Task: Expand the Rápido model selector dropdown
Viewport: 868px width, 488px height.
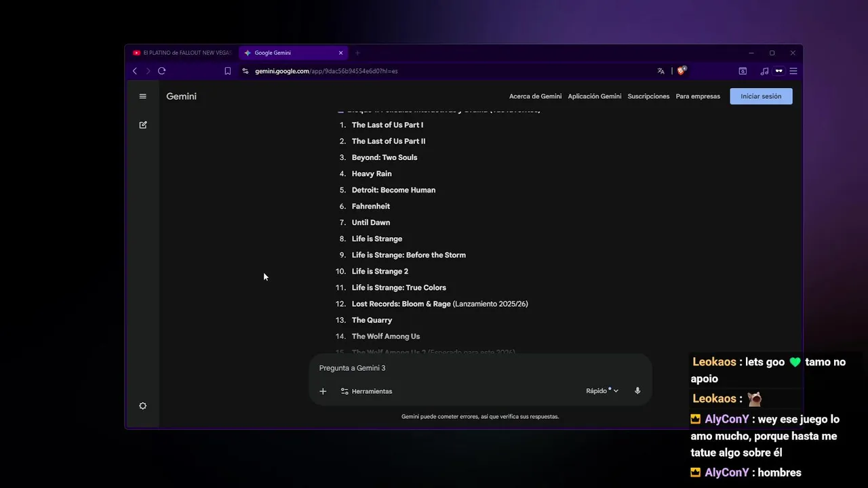Action: click(x=602, y=391)
